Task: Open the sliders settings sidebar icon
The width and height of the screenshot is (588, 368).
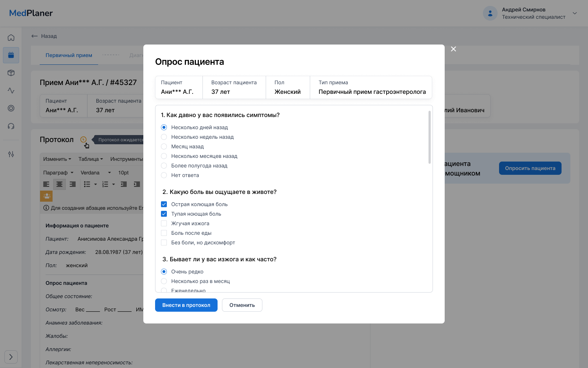Action: tap(11, 154)
